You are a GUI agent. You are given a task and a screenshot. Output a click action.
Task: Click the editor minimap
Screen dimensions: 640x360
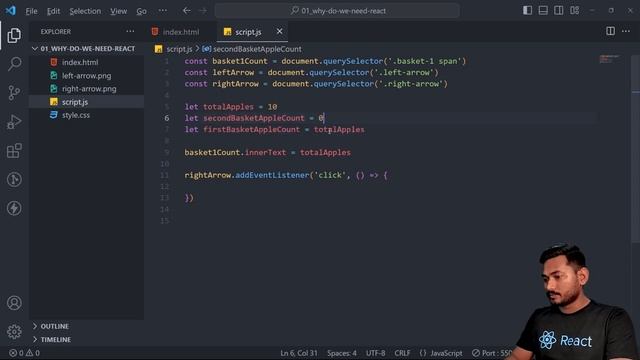click(610, 60)
